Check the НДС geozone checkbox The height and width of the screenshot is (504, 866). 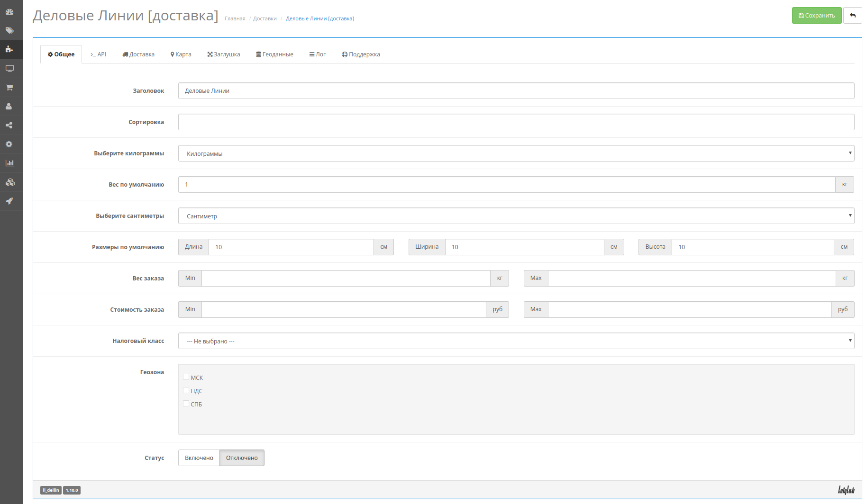186,390
